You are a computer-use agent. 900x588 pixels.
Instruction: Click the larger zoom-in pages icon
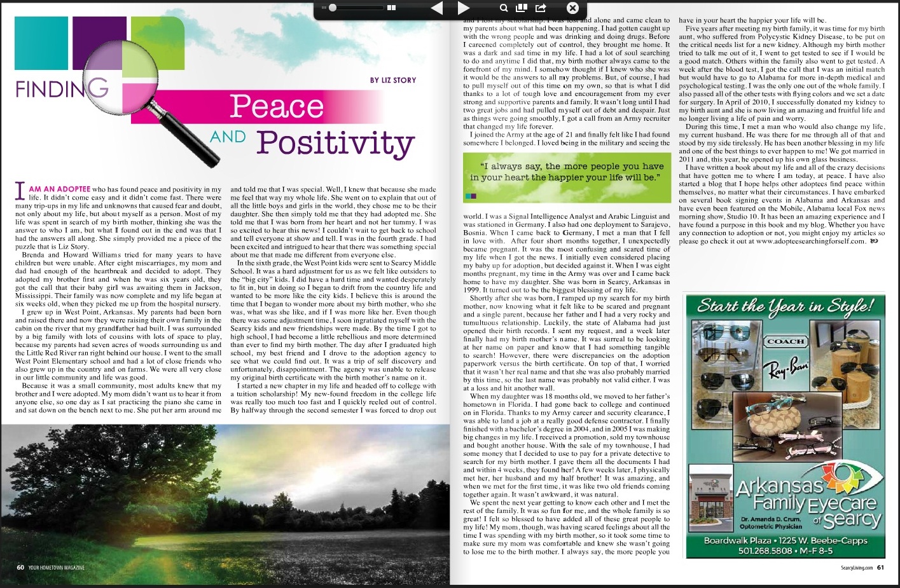click(392, 8)
